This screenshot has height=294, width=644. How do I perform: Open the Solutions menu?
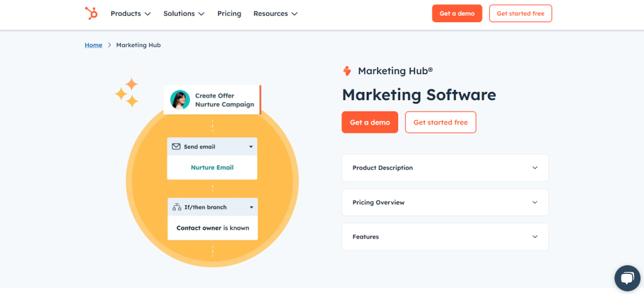[x=184, y=14]
